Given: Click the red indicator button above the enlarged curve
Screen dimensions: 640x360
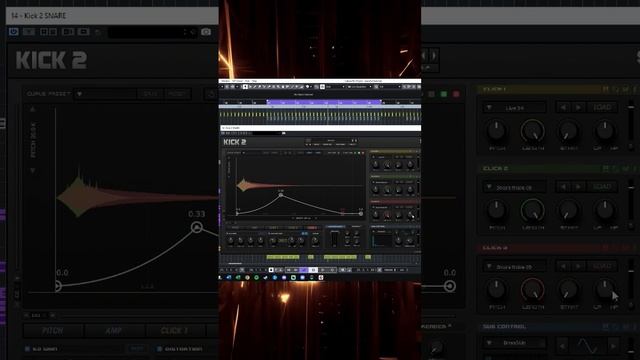Looking at the screenshot, I should pyautogui.click(x=456, y=94).
